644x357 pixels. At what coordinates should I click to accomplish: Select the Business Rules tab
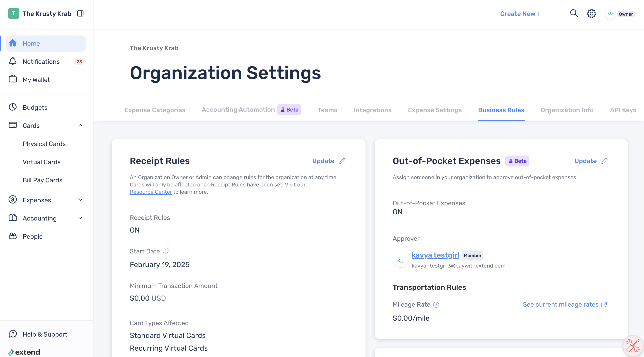click(501, 110)
